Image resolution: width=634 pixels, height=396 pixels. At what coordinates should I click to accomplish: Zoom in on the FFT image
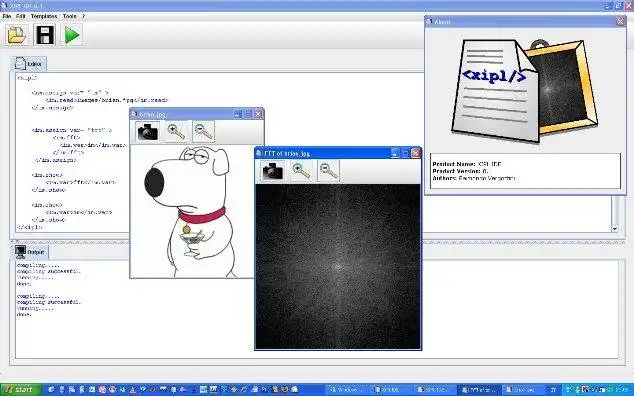click(301, 171)
